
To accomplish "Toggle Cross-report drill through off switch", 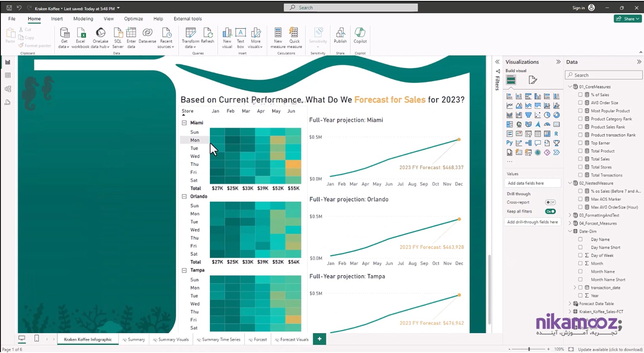I will (x=550, y=202).
